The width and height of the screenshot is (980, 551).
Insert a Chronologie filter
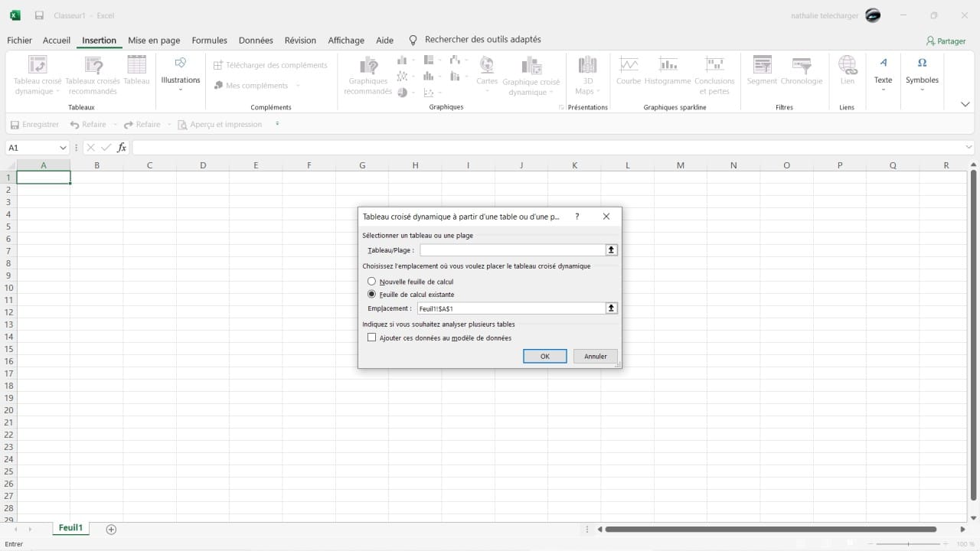pyautogui.click(x=802, y=74)
